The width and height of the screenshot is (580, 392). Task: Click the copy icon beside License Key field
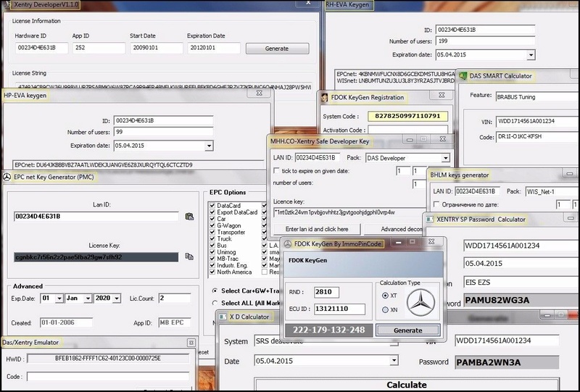point(189,257)
